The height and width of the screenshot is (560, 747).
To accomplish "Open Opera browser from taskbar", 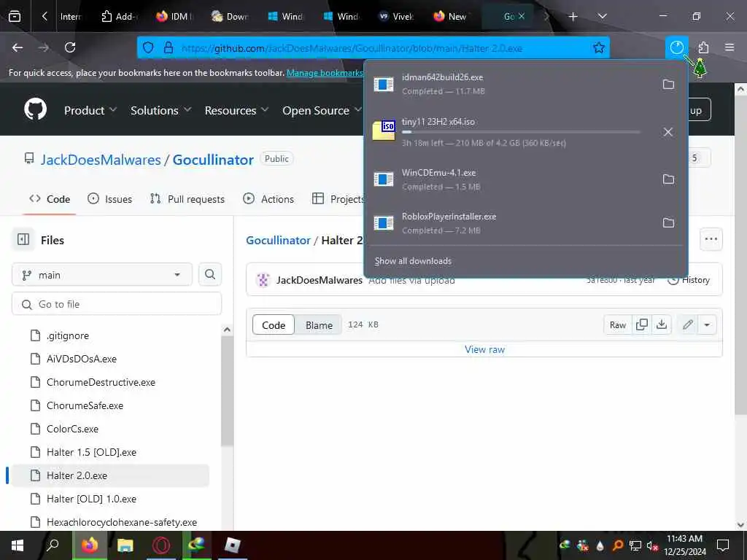I will point(161,545).
